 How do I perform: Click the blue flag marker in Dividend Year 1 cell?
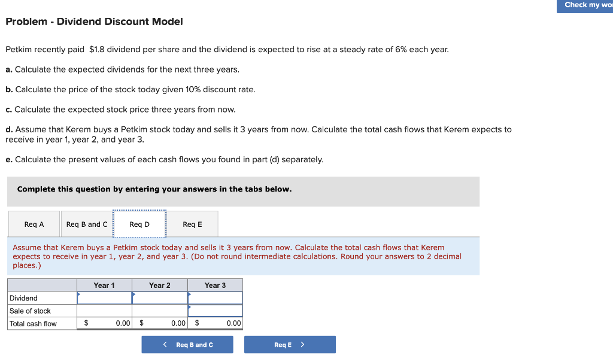pyautogui.click(x=78, y=293)
